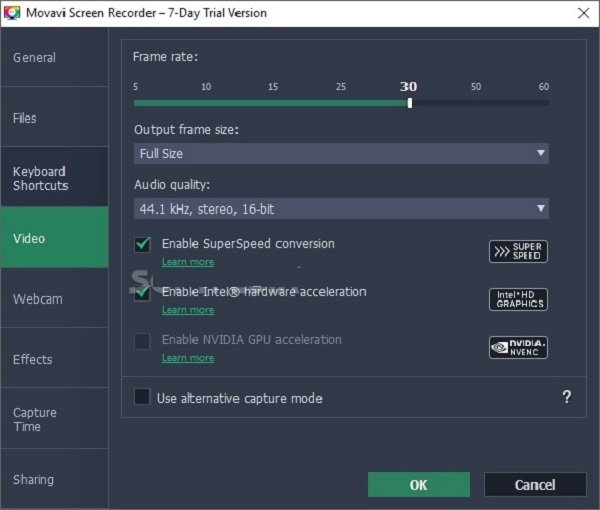Open the Sharing tab

pyautogui.click(x=54, y=479)
